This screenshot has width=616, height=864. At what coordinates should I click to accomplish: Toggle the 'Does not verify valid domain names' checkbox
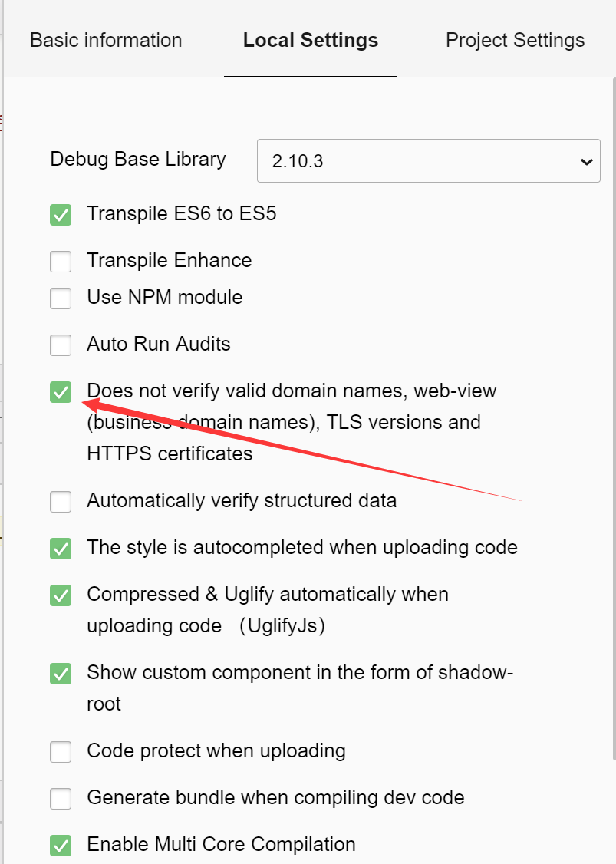(x=61, y=392)
